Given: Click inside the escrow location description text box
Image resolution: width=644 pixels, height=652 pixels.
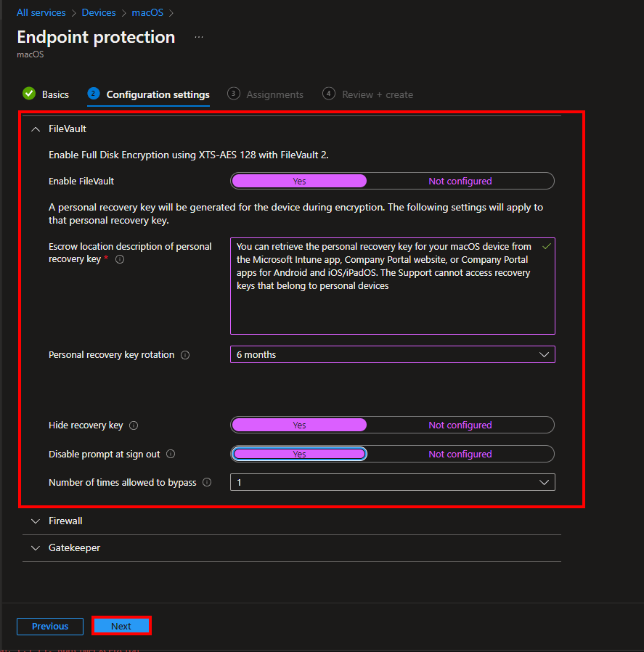Looking at the screenshot, I should tap(392, 305).
